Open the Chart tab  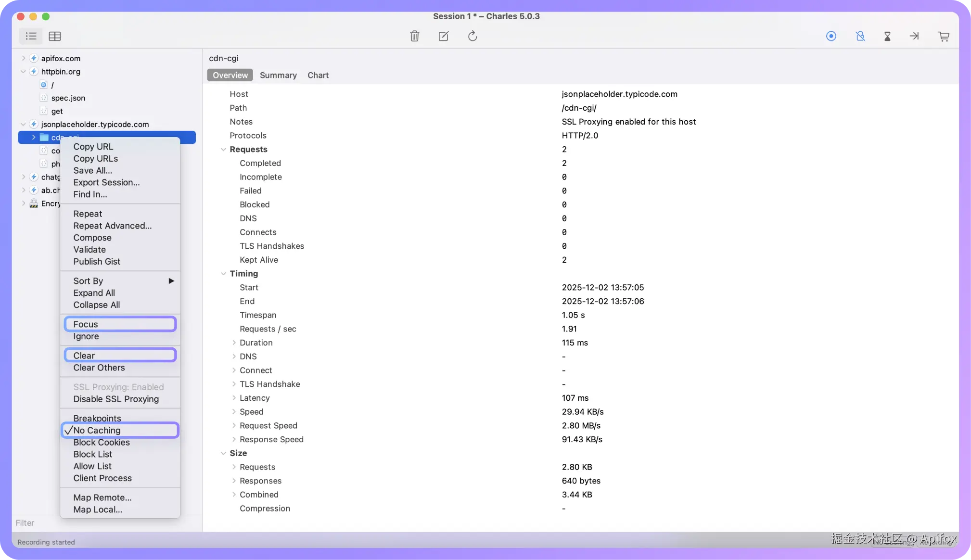(318, 75)
